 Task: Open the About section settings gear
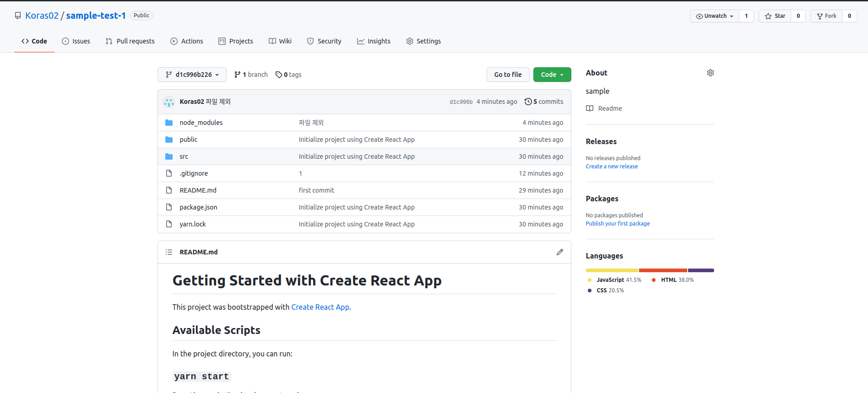coord(710,73)
